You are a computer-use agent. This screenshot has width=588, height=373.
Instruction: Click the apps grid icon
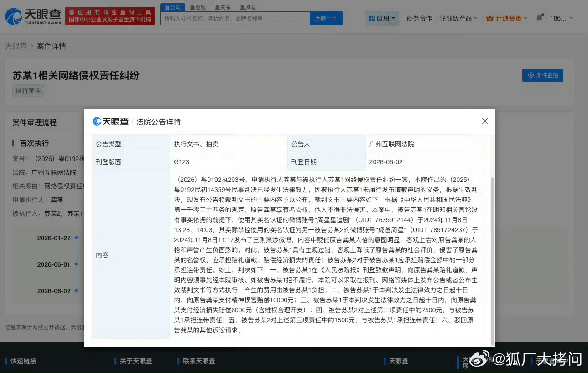tap(371, 18)
